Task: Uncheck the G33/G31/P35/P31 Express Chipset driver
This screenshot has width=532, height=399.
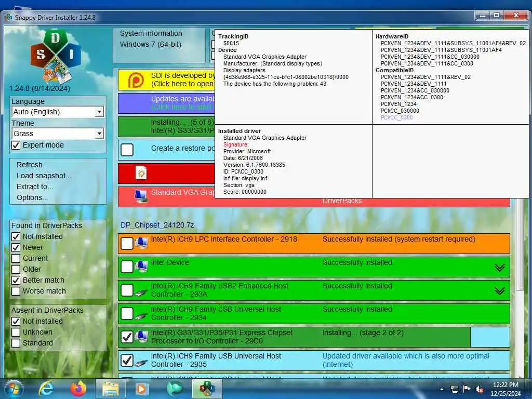Action: click(x=127, y=337)
